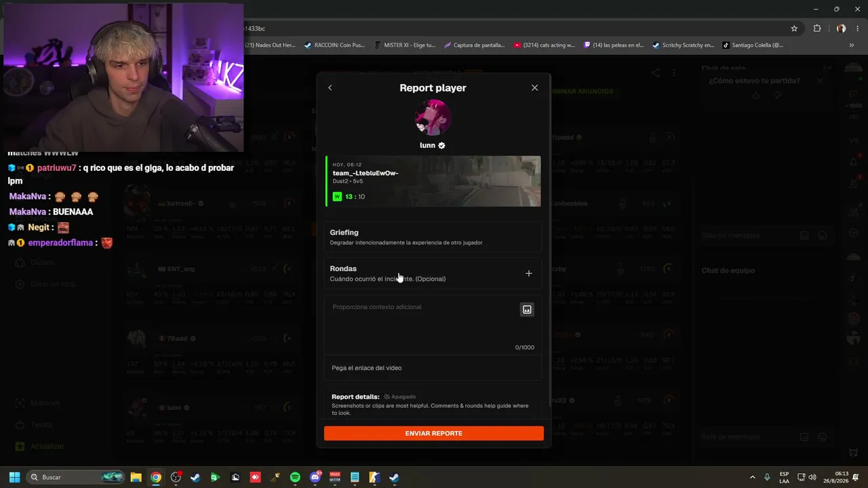Open the Scritchy Scratchy en... bookmark
868x488 pixels.
(684, 45)
